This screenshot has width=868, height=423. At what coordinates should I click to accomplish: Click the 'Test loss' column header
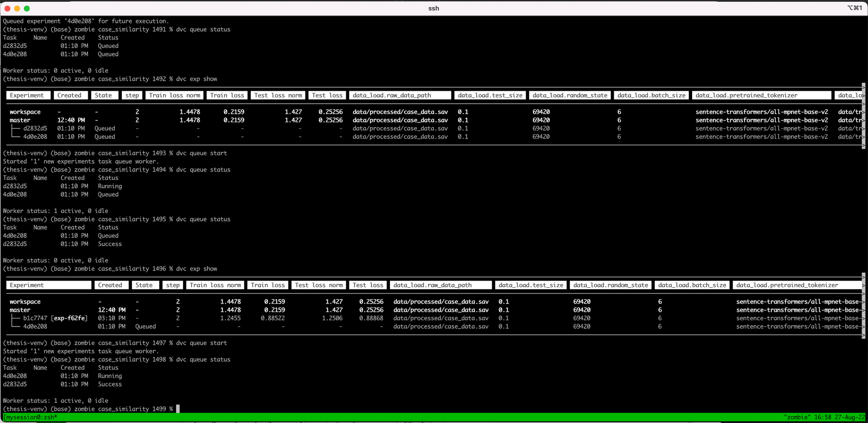point(327,95)
